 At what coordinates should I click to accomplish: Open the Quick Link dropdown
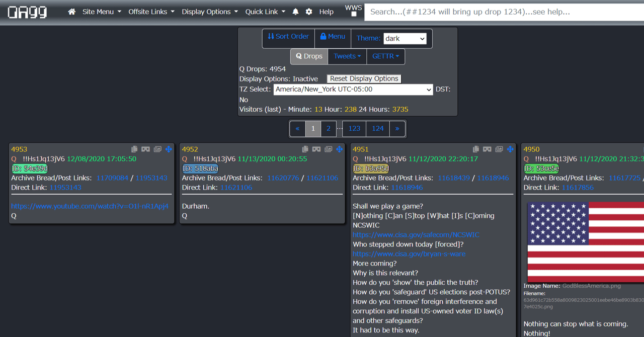[x=265, y=12]
